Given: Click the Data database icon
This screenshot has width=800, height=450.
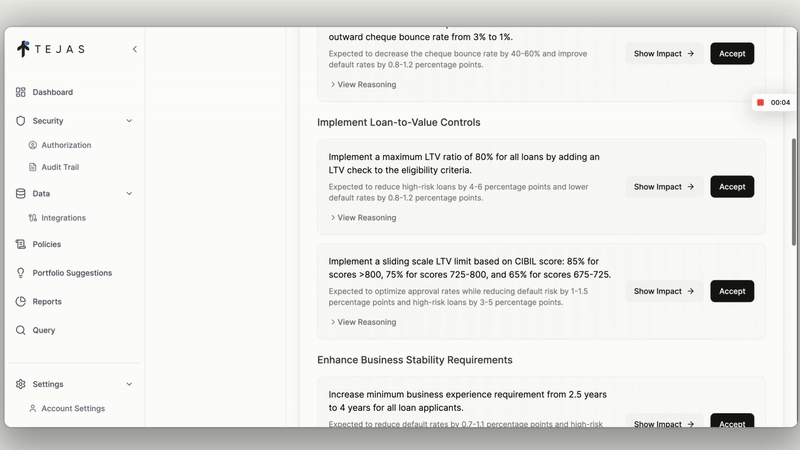Looking at the screenshot, I should tap(21, 194).
